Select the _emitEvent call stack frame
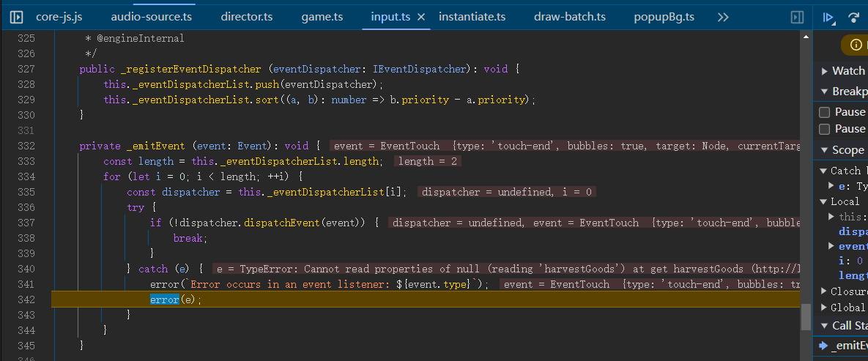The image size is (868, 361). (x=842, y=346)
